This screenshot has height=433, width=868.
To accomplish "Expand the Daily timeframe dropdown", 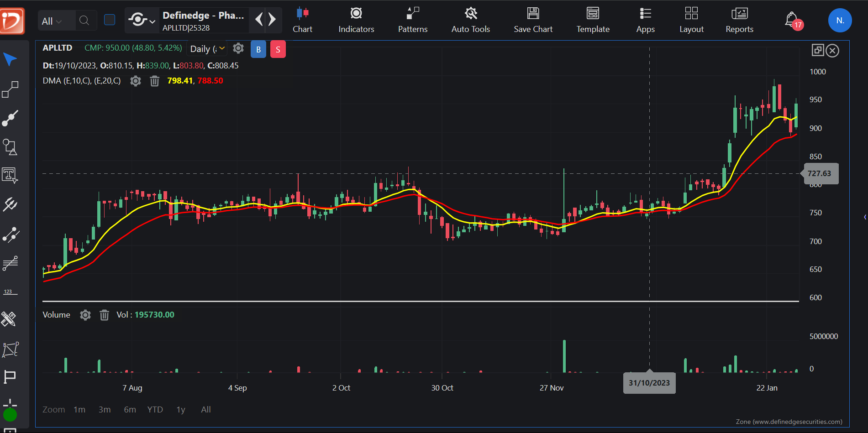I will pos(207,48).
